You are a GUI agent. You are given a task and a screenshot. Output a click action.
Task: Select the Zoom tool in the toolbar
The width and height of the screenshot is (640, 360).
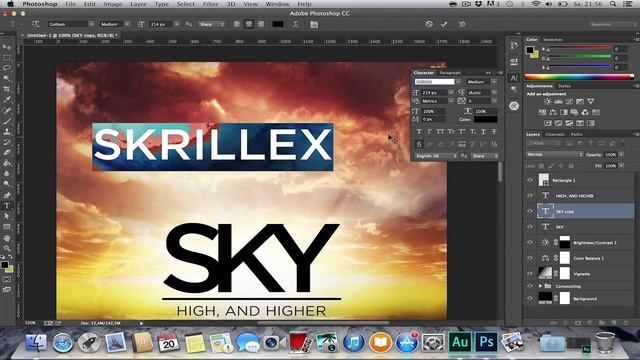[7, 248]
